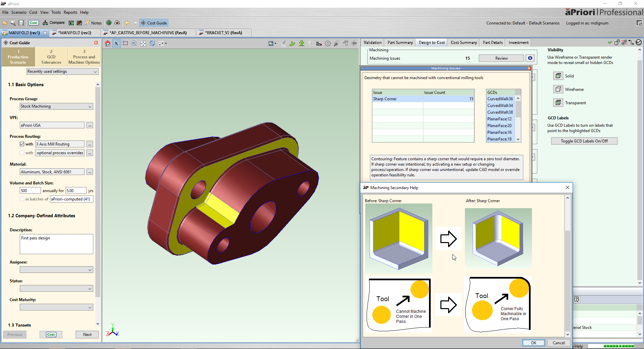The height and width of the screenshot is (349, 644).
Task: Click the Machining Secondary Help vertical scrollbar
Action: coord(568,266)
